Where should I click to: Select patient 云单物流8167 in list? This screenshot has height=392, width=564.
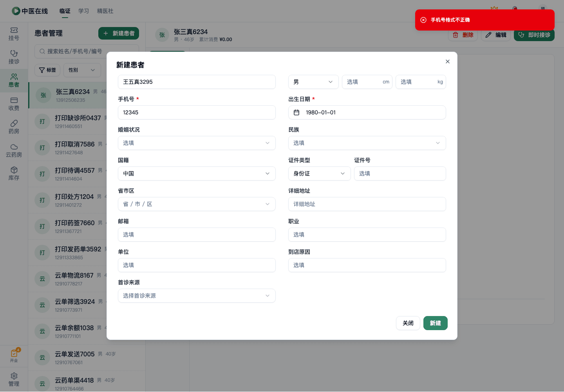click(x=67, y=279)
